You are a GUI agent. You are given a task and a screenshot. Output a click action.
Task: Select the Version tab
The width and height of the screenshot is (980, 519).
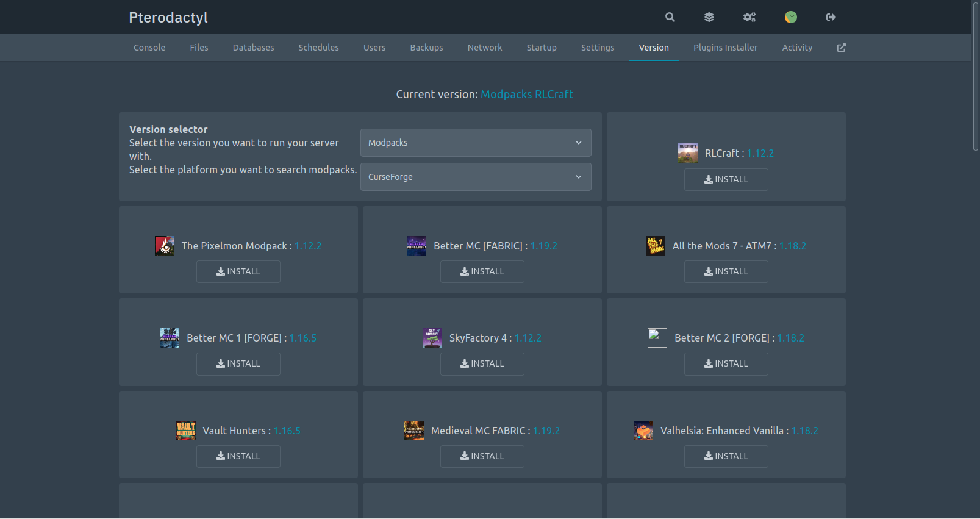[x=654, y=48]
